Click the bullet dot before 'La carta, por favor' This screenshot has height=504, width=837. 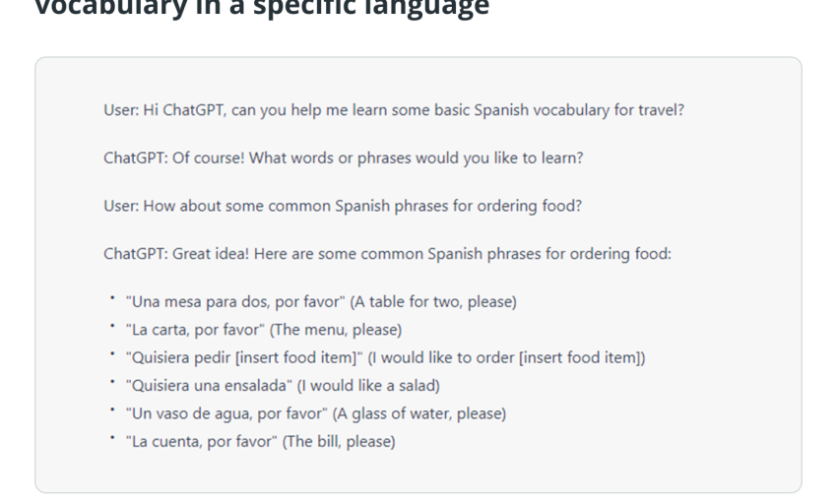click(x=112, y=326)
